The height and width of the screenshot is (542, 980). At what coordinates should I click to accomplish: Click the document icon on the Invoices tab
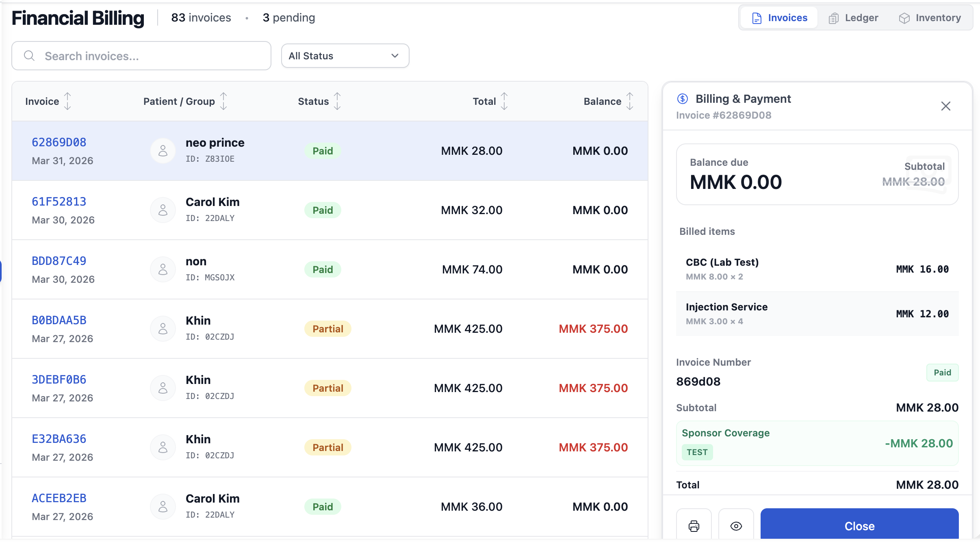(757, 17)
